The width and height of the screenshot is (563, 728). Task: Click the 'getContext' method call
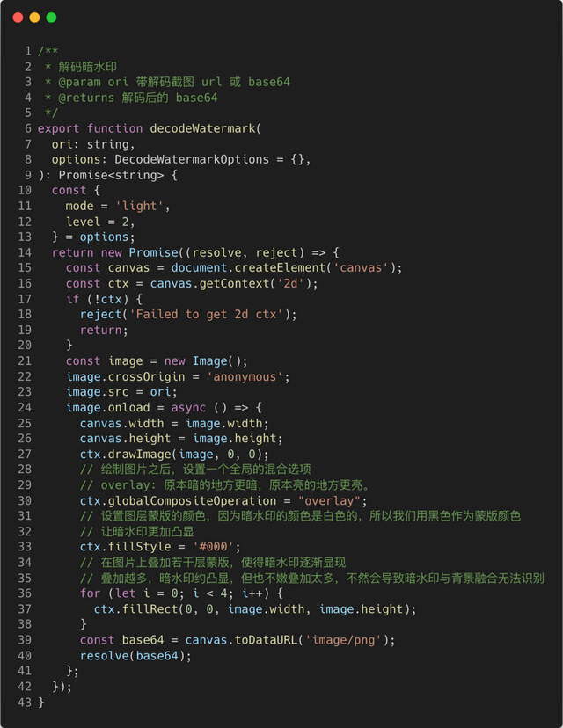[234, 284]
